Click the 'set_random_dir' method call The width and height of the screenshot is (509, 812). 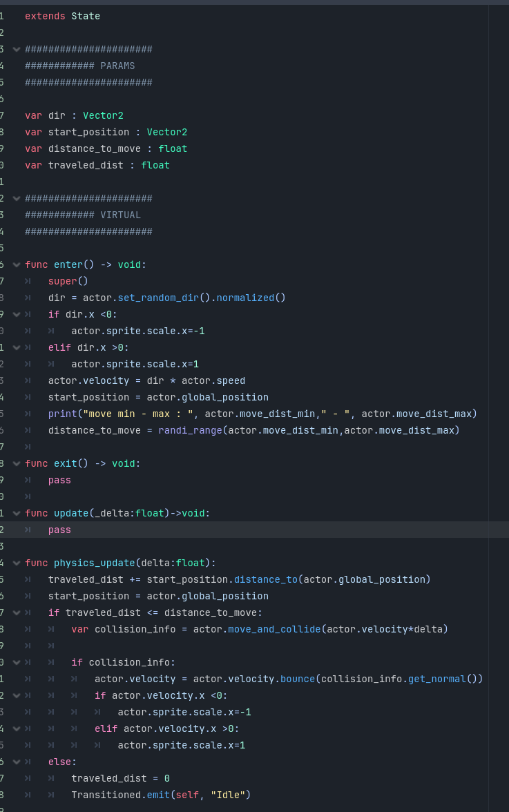click(158, 298)
